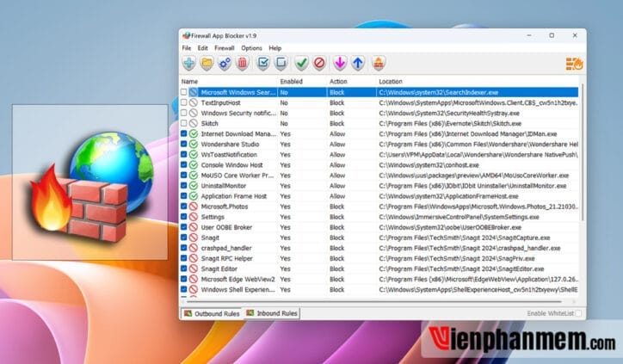
Task: Click the allow icon beside UninstallMonitor
Action: pyautogui.click(x=194, y=186)
